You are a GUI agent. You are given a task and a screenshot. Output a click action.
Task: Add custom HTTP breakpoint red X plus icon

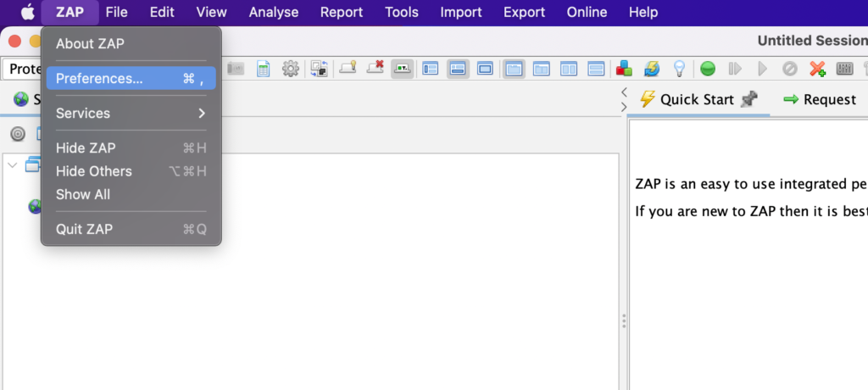(x=818, y=69)
